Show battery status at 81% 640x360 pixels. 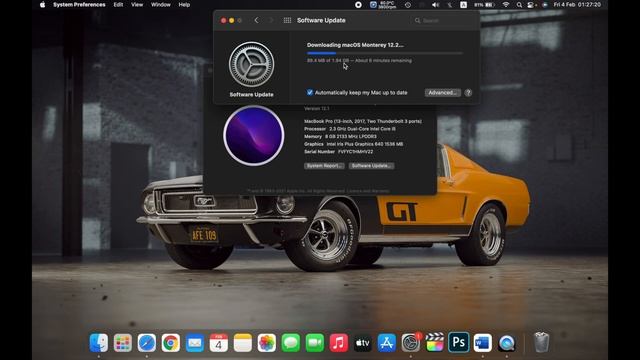484,4
